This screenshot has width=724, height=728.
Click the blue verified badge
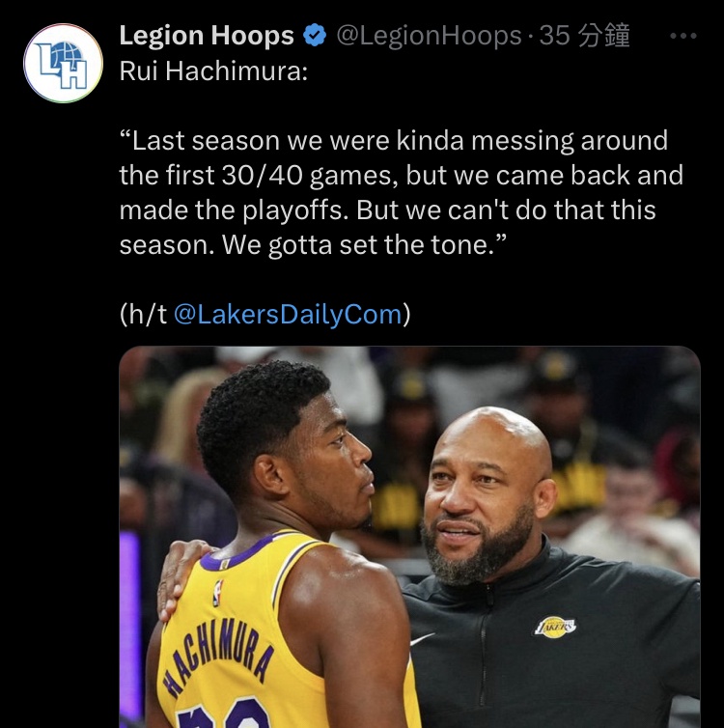click(x=314, y=37)
